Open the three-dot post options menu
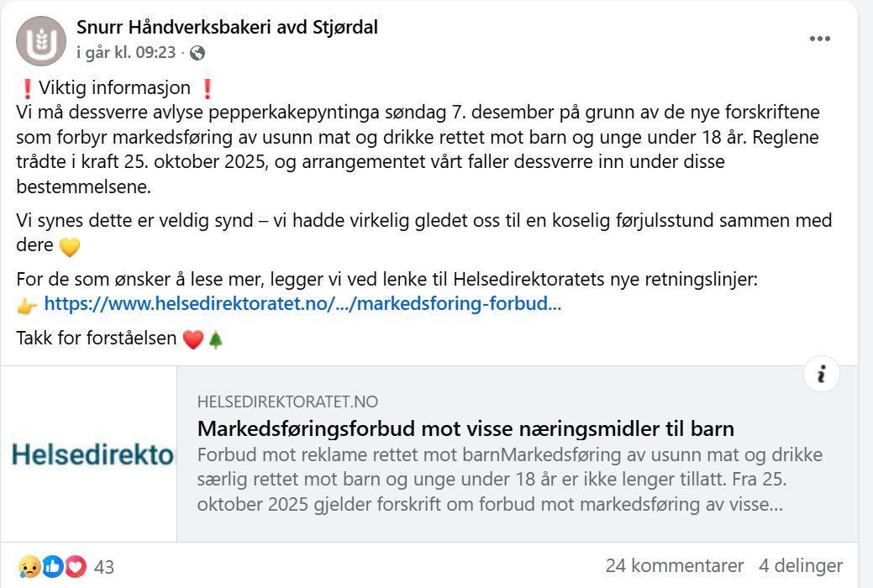873x588 pixels. [820, 39]
